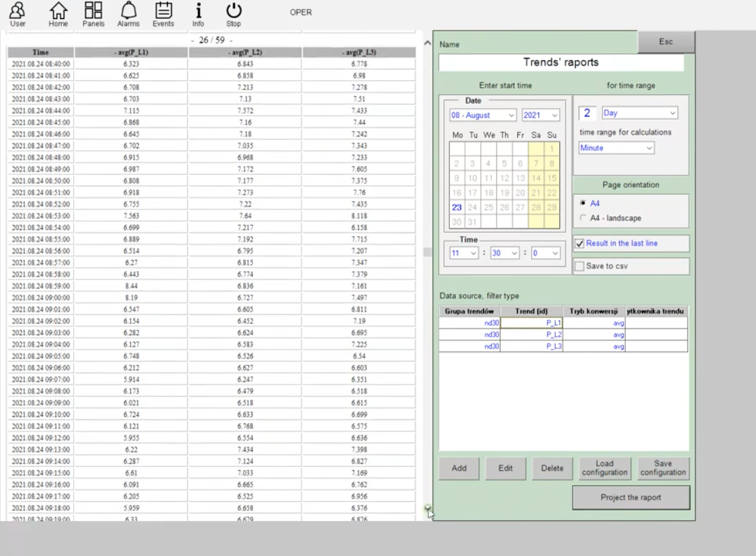The width and height of the screenshot is (756, 556).
Task: Click the Trend (id) column header
Action: click(531, 311)
